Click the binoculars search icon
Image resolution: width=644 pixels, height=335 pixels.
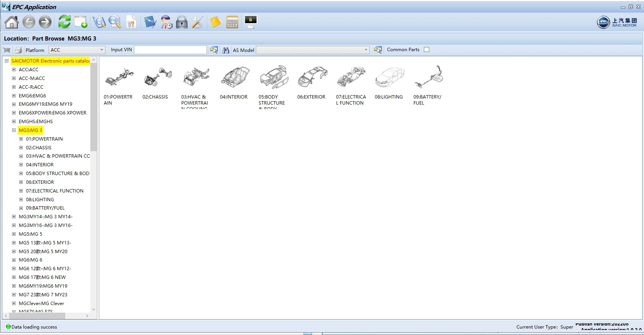[x=226, y=50]
